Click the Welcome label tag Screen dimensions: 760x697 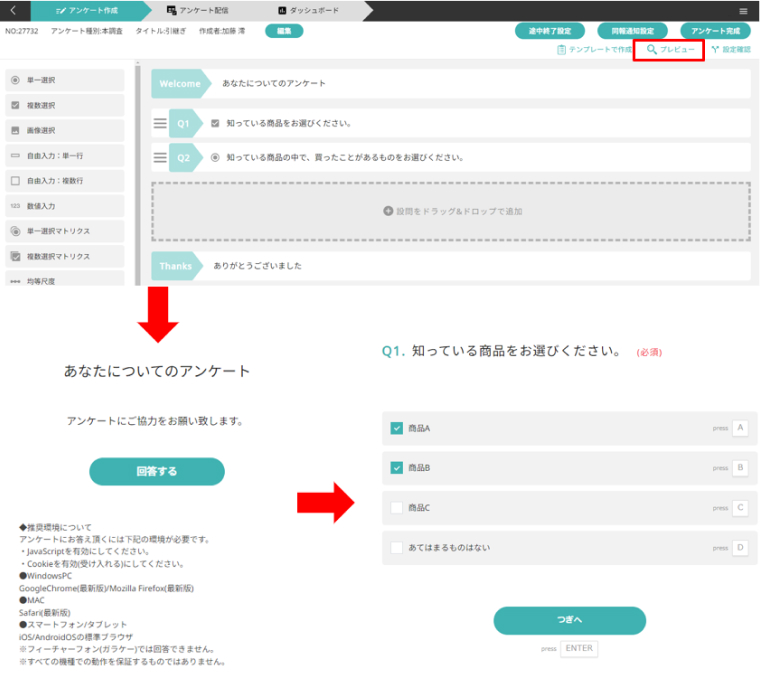click(181, 84)
